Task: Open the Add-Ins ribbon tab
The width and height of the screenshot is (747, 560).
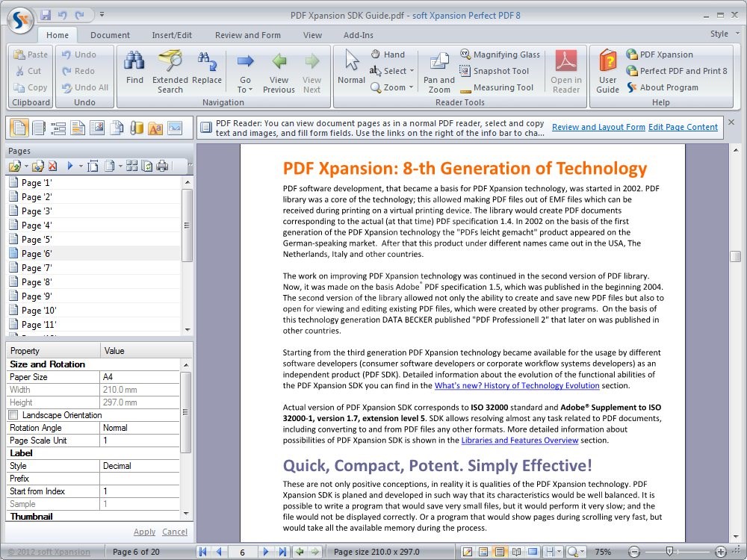Action: click(359, 35)
